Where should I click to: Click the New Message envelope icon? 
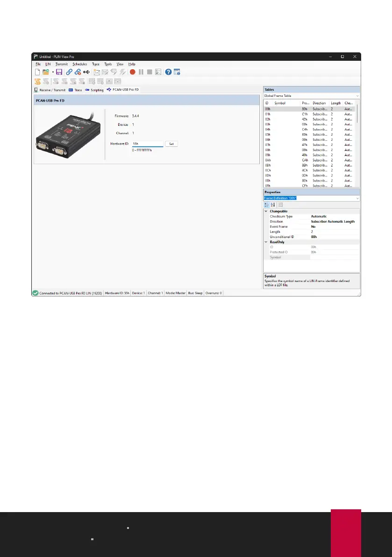[x=97, y=72]
